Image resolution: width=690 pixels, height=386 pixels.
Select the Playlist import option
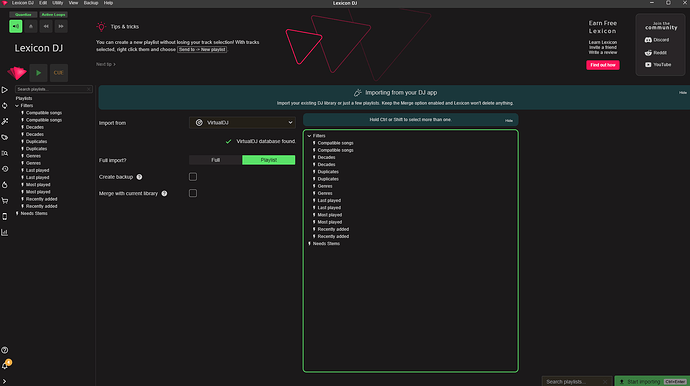pyautogui.click(x=268, y=160)
